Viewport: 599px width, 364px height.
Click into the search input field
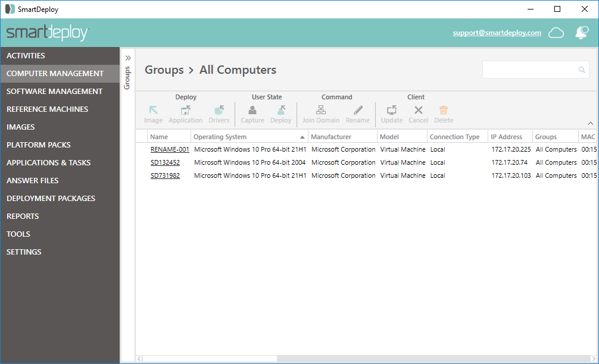click(x=530, y=70)
